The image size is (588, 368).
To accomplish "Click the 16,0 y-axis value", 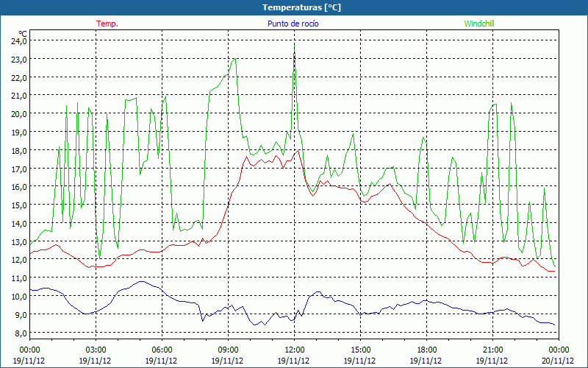I will click(x=19, y=187).
